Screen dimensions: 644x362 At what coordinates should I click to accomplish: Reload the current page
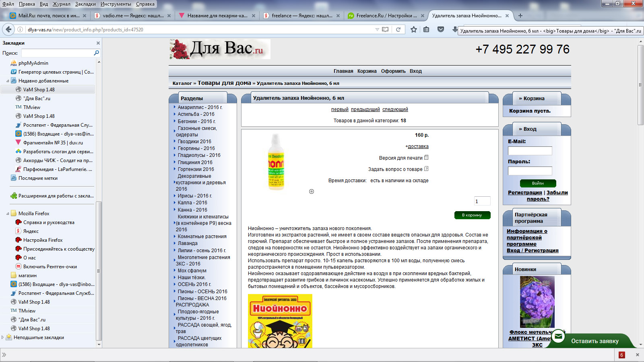point(398,29)
